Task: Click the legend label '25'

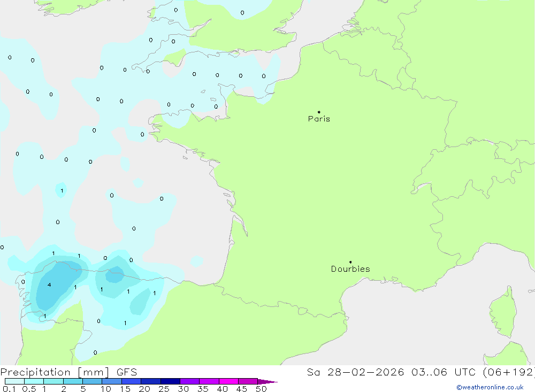Action: (164, 389)
